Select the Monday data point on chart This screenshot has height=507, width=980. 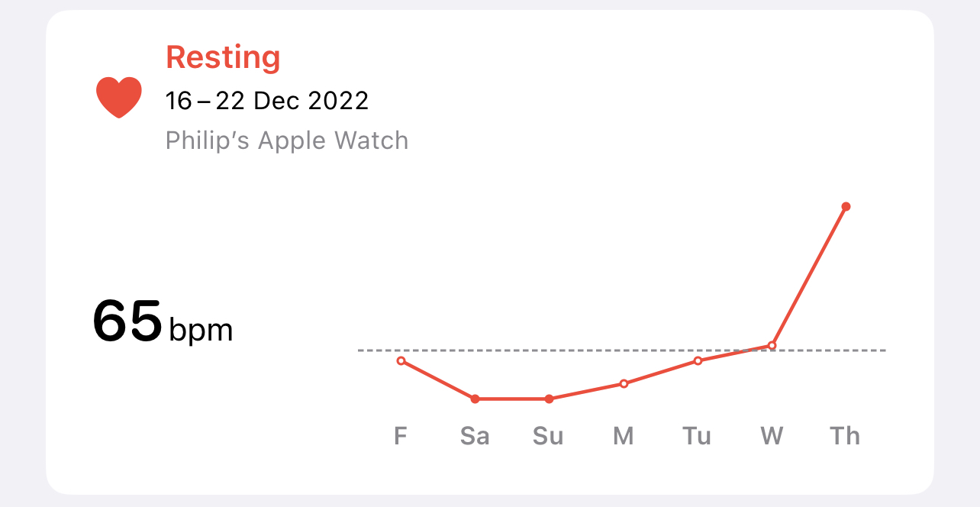[624, 383]
